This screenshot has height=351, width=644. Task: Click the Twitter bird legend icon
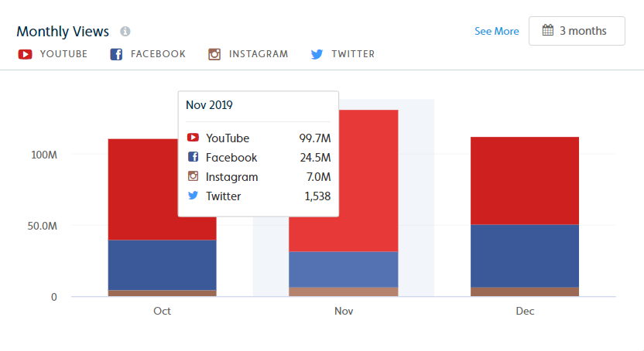coord(317,54)
